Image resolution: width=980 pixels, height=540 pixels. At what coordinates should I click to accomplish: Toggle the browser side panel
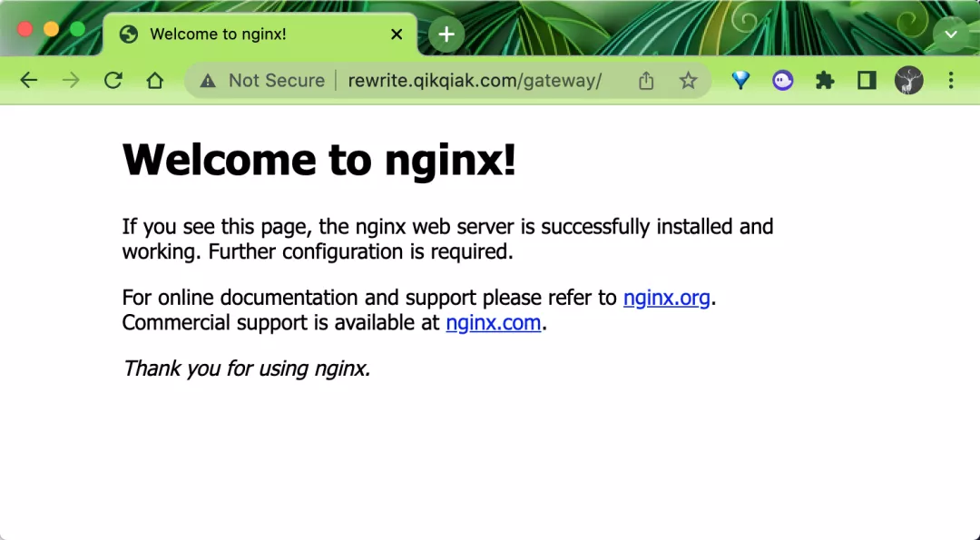coord(867,81)
